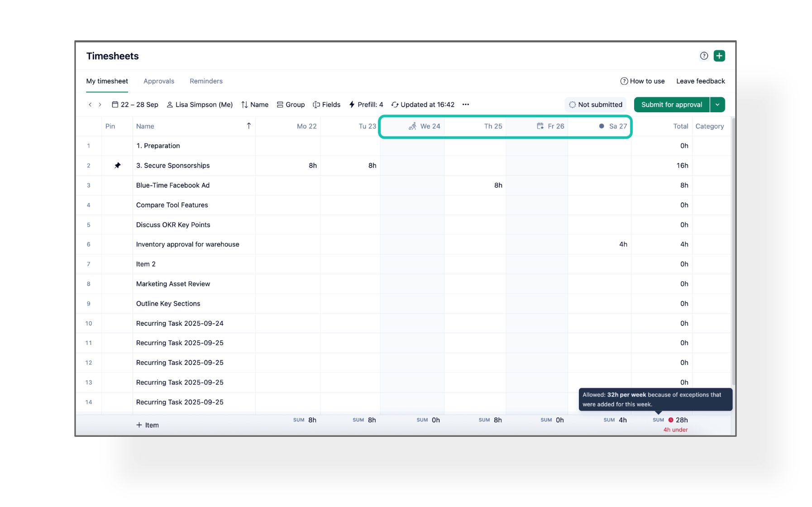The height and width of the screenshot is (507, 812).
Task: Click the red clock warning icon by 28h
Action: pos(671,420)
